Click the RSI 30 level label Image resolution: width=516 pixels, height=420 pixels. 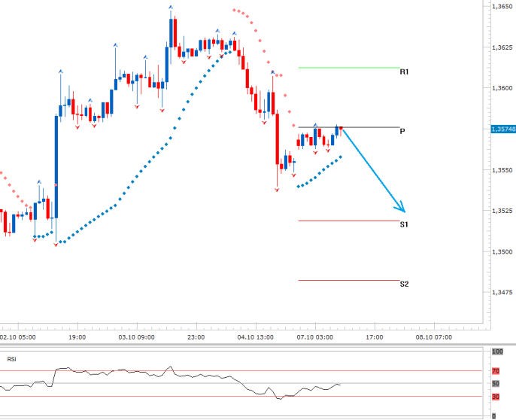(x=496, y=397)
